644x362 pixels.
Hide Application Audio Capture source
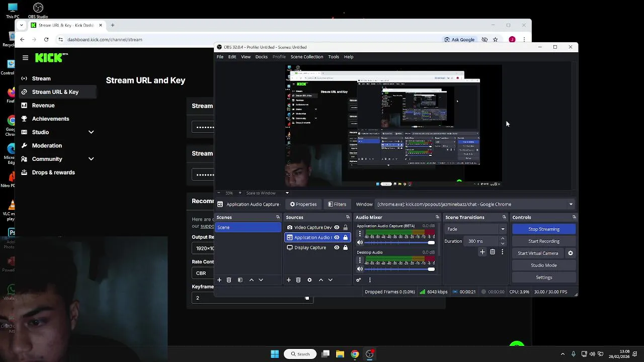(x=337, y=237)
